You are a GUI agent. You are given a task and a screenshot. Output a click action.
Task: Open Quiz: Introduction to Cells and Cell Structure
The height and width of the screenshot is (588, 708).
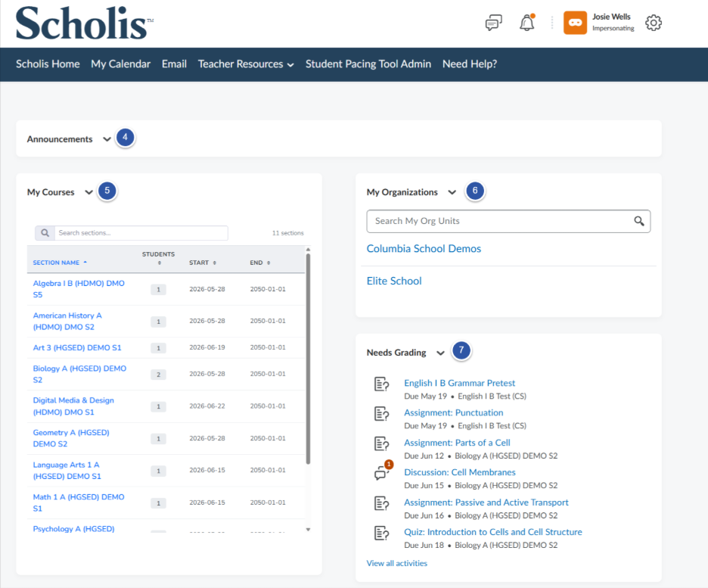tap(492, 532)
